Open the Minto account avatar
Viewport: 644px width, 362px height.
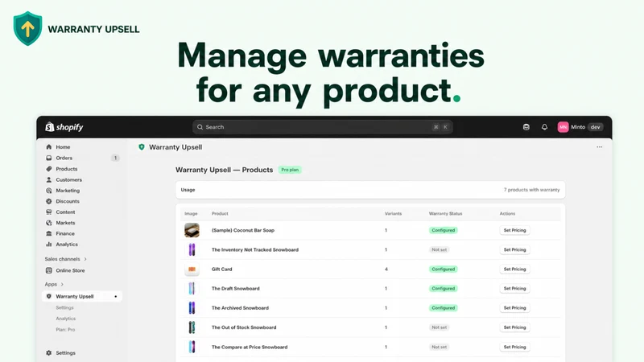coord(563,127)
